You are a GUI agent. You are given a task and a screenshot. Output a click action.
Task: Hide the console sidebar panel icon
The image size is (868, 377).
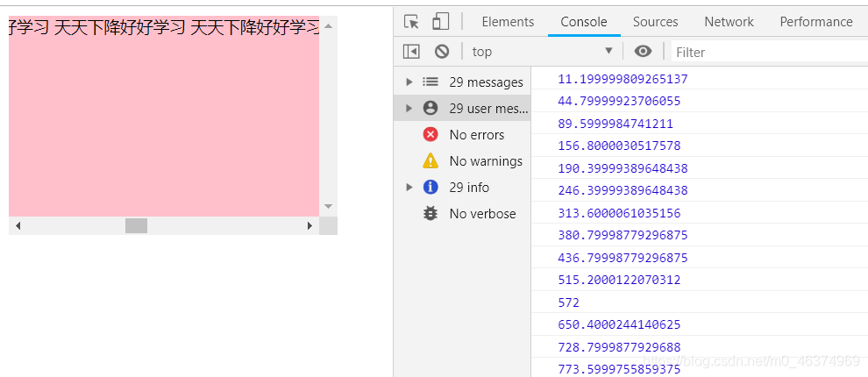411,52
